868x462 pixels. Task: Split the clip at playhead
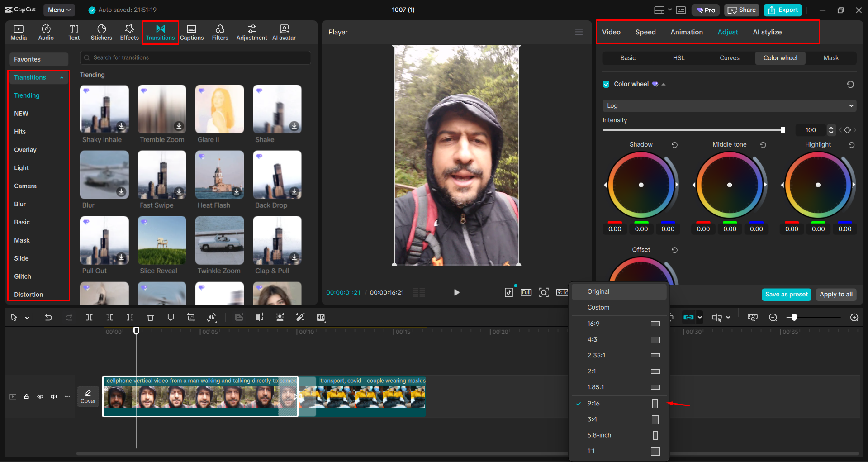pyautogui.click(x=89, y=317)
